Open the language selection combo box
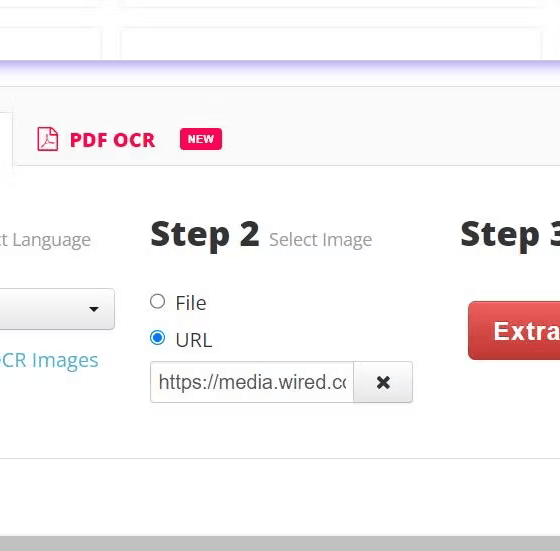 [x=57, y=309]
